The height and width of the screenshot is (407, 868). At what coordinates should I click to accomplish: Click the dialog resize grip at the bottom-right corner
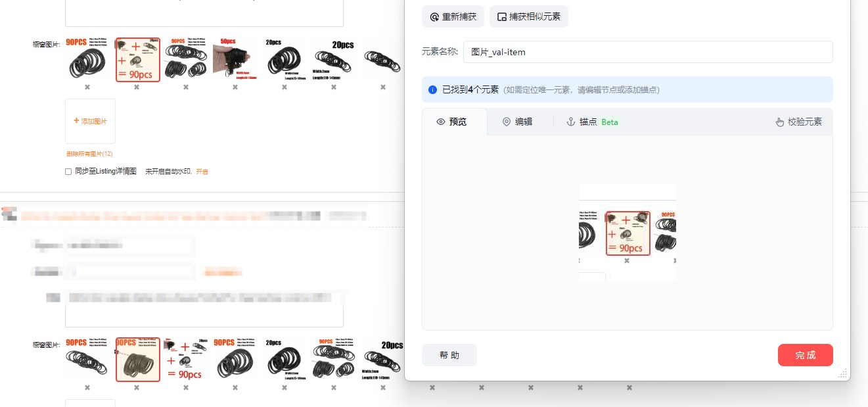click(842, 373)
